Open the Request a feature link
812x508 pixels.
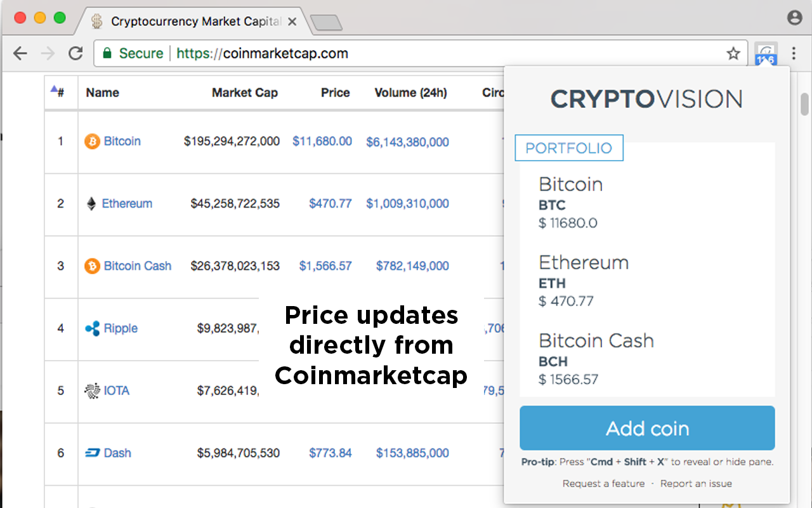603,484
